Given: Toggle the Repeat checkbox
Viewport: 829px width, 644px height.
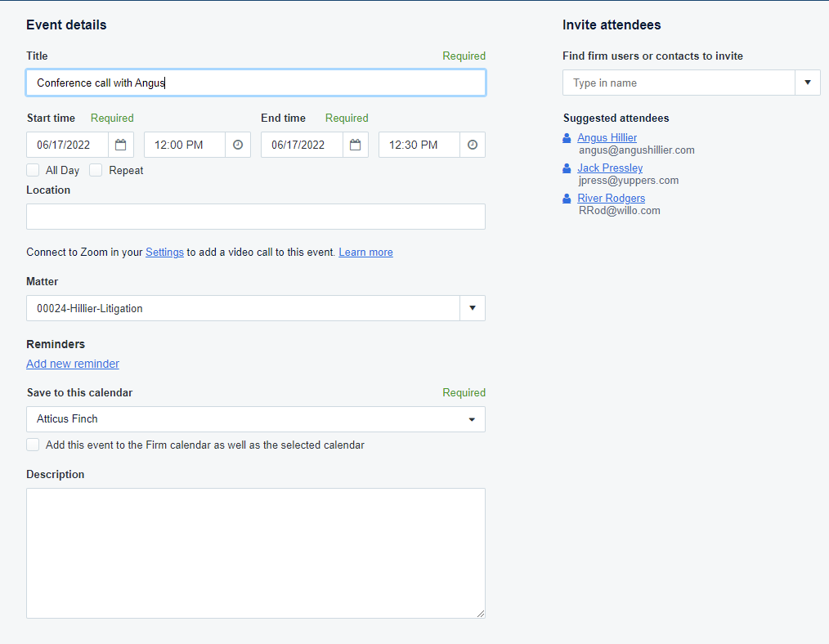Looking at the screenshot, I should [x=96, y=170].
